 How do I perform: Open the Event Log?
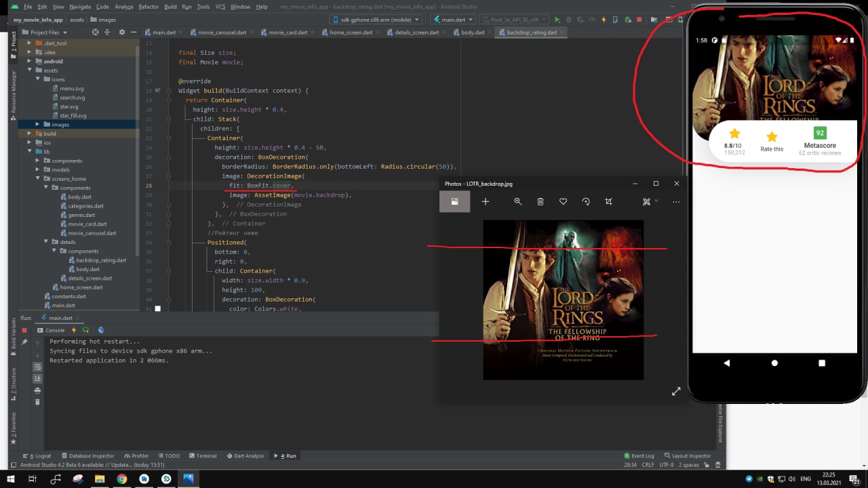pos(639,455)
